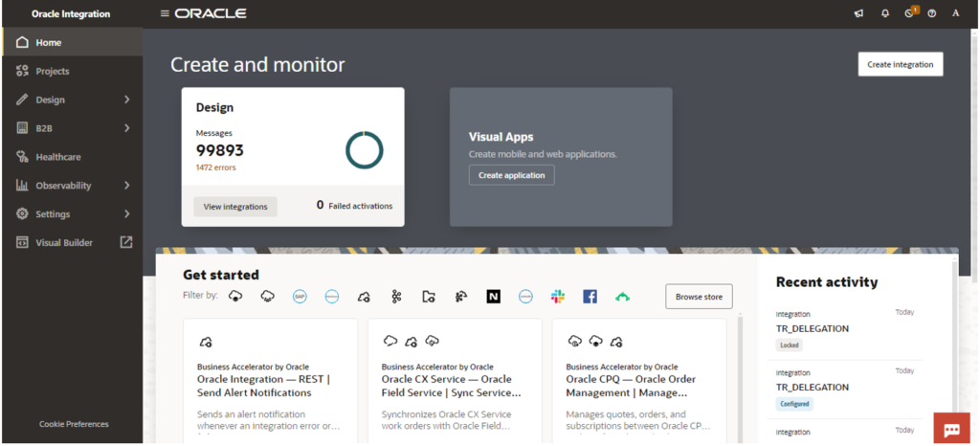Go to Projects in the sidebar
Image resolution: width=980 pixels, height=446 pixels.
click(53, 71)
